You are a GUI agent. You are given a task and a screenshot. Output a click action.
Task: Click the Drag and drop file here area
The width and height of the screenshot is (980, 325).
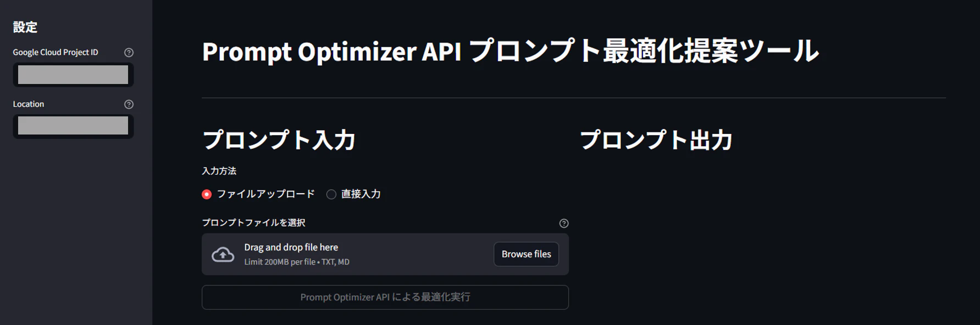tap(385, 254)
